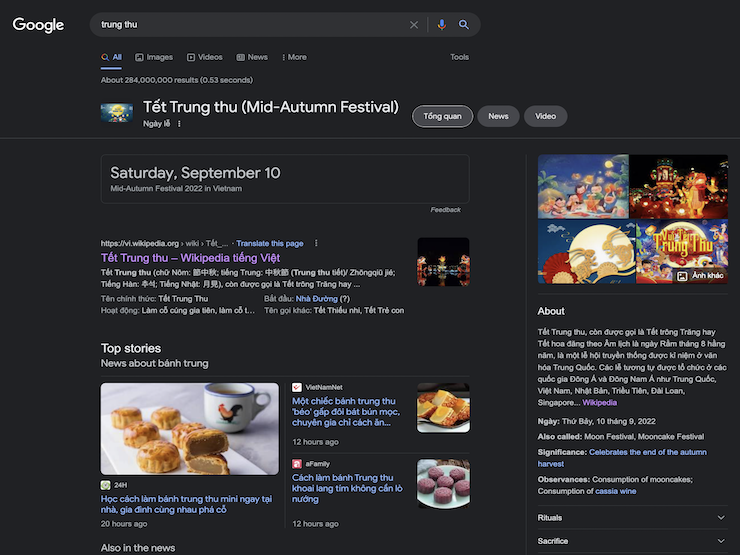Click inside the search input field
Image resolution: width=740 pixels, height=555 pixels.
click(250, 25)
